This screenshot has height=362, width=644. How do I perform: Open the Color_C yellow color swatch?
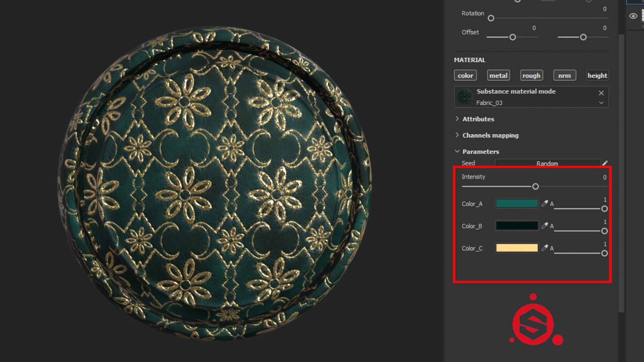pos(516,248)
